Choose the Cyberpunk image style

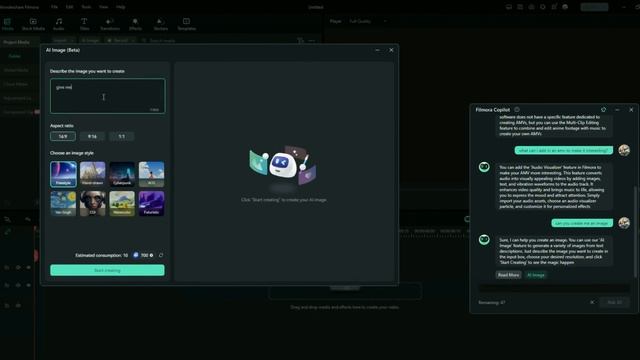coord(122,174)
